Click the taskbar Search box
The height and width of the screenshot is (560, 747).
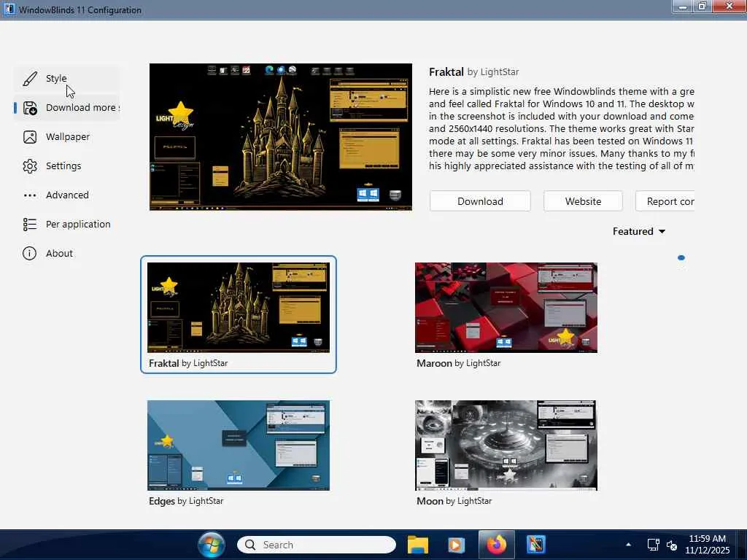point(317,545)
